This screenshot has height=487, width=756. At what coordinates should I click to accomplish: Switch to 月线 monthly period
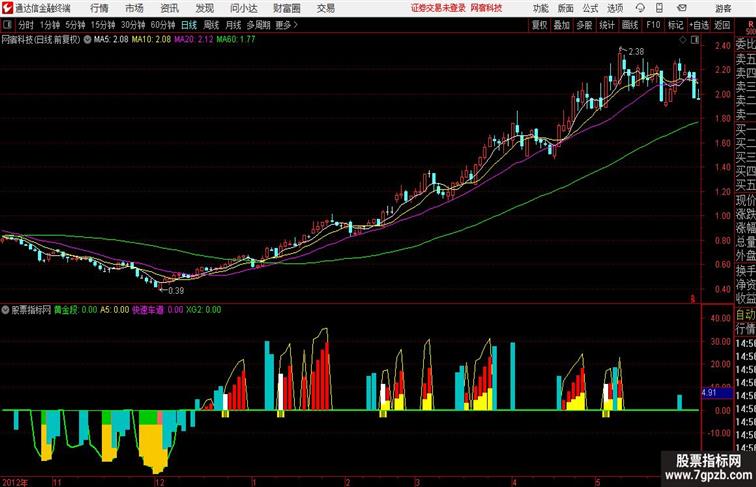(233, 25)
